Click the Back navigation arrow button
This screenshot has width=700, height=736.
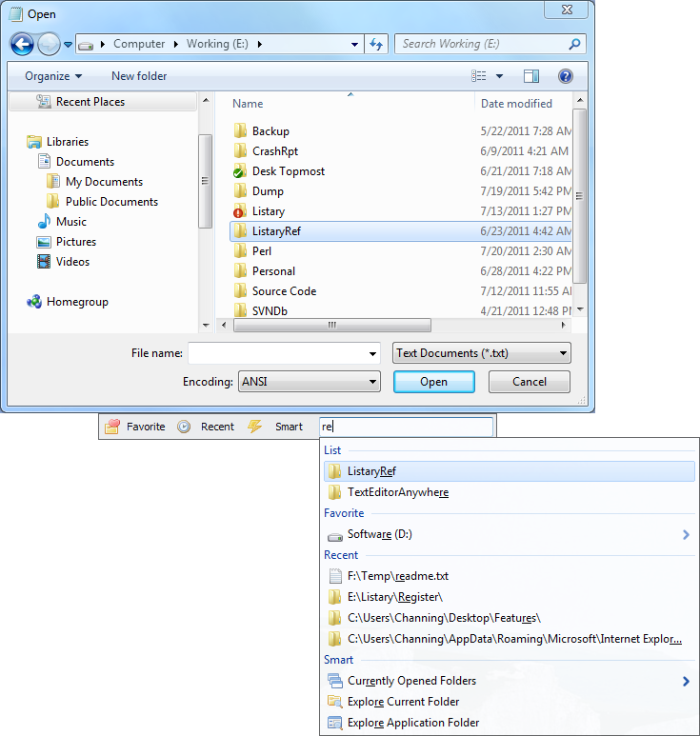[x=22, y=45]
